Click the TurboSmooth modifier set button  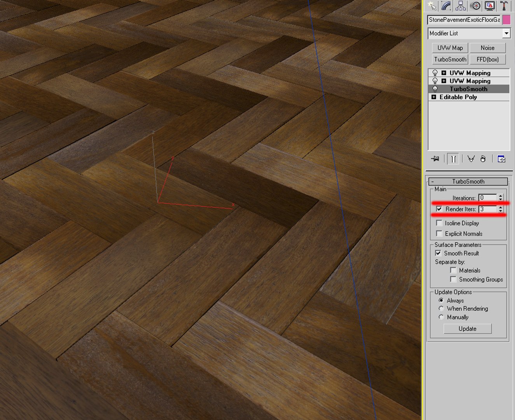click(x=450, y=59)
